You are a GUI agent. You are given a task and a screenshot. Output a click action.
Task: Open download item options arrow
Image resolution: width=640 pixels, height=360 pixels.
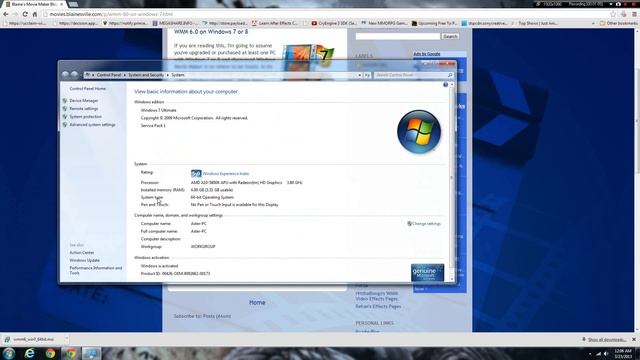coord(66,339)
